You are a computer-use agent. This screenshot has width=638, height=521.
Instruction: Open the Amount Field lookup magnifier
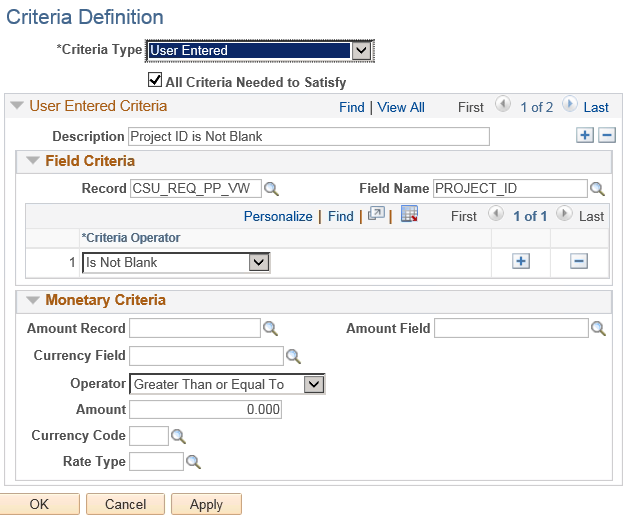pos(598,328)
